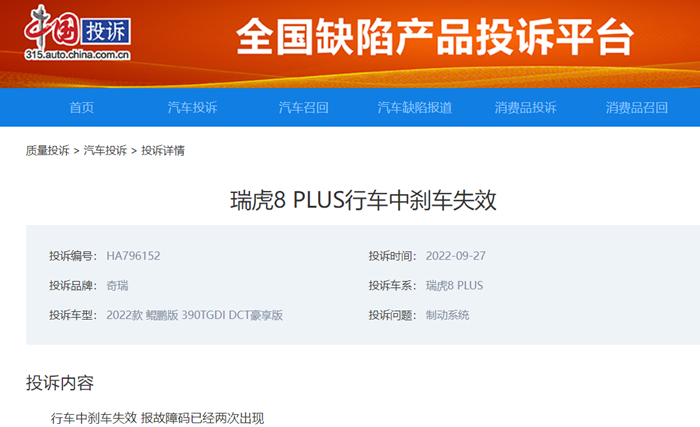This screenshot has width=700, height=427.
Task: Open 消费品投诉 navigation item
Action: (x=525, y=107)
